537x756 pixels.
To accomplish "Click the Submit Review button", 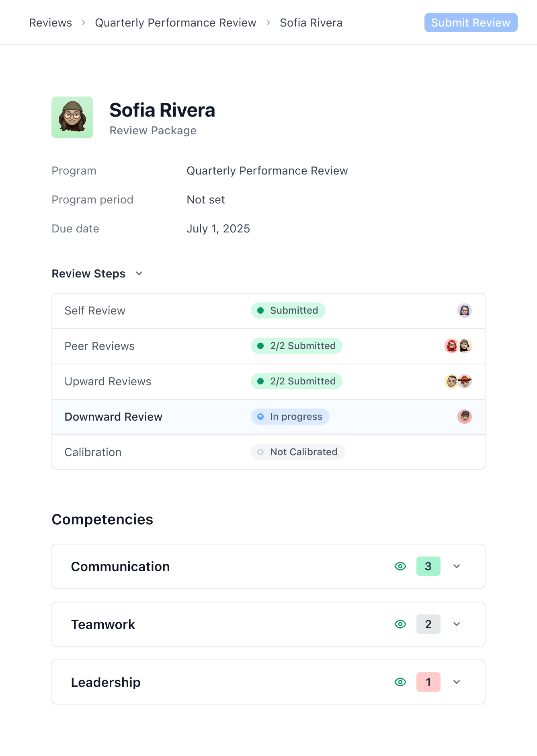I will coord(471,23).
